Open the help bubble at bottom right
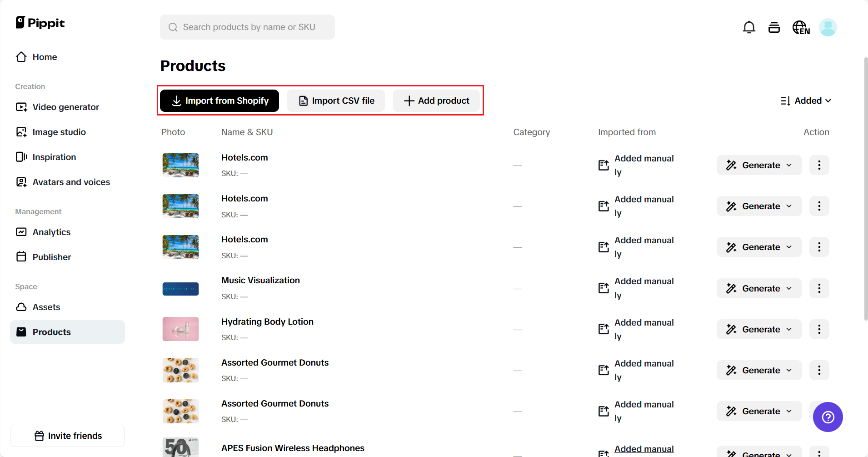The image size is (868, 457). (x=827, y=417)
